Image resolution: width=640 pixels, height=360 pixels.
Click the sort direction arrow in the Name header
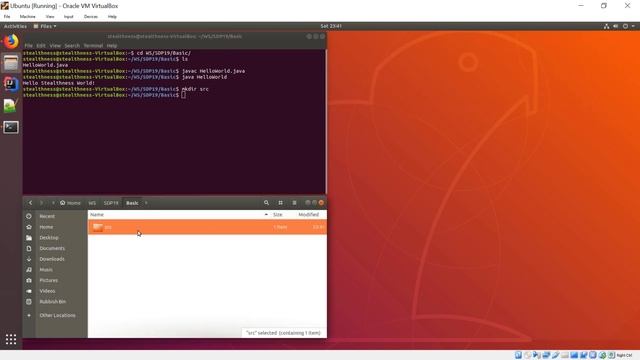click(x=266, y=214)
